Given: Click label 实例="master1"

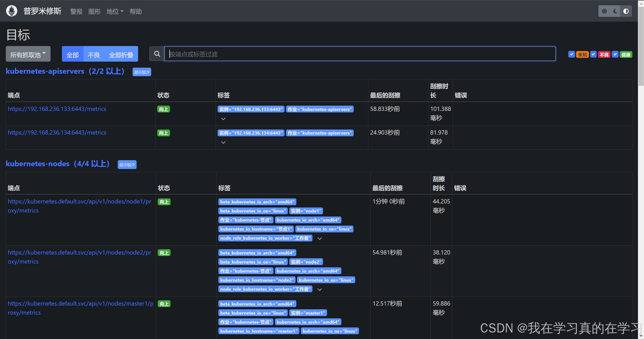Looking at the screenshot, I should [308, 313].
